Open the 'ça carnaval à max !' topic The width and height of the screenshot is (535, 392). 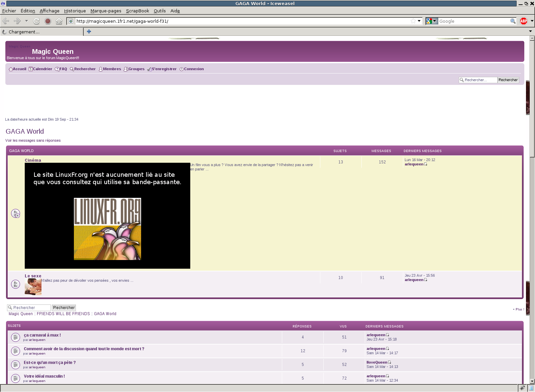coord(42,335)
